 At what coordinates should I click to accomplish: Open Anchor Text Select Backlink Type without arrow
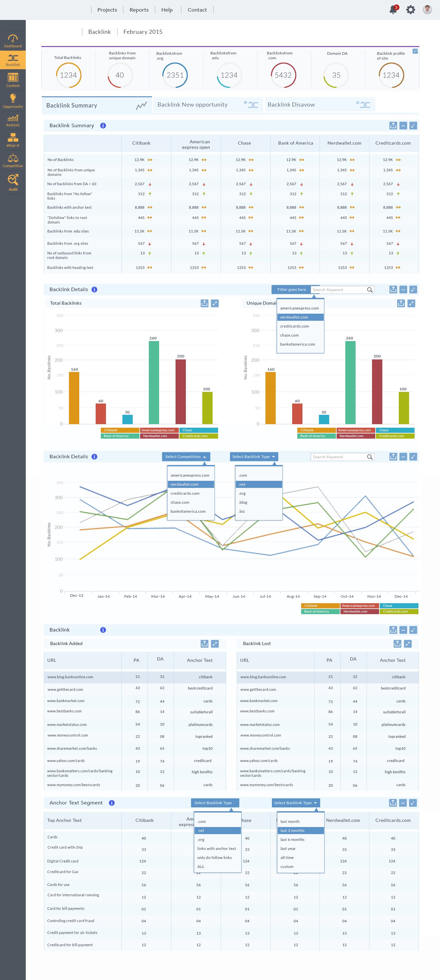point(215,803)
